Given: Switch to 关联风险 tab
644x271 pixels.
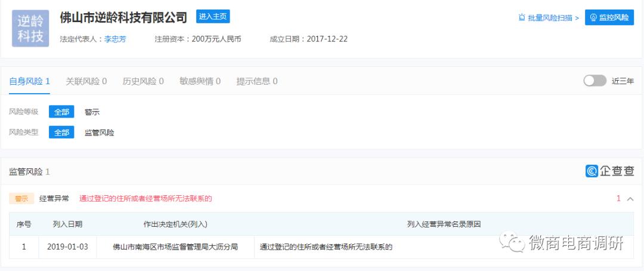Looking at the screenshot, I should click(x=86, y=81).
